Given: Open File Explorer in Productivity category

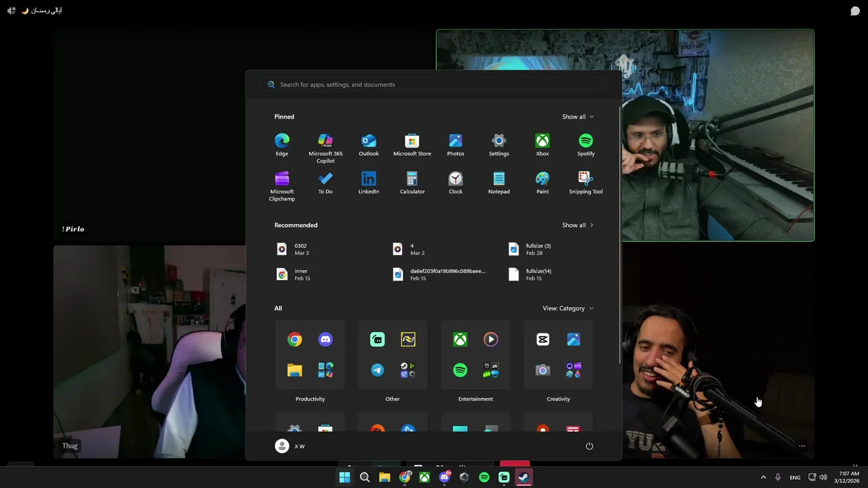Looking at the screenshot, I should (294, 370).
